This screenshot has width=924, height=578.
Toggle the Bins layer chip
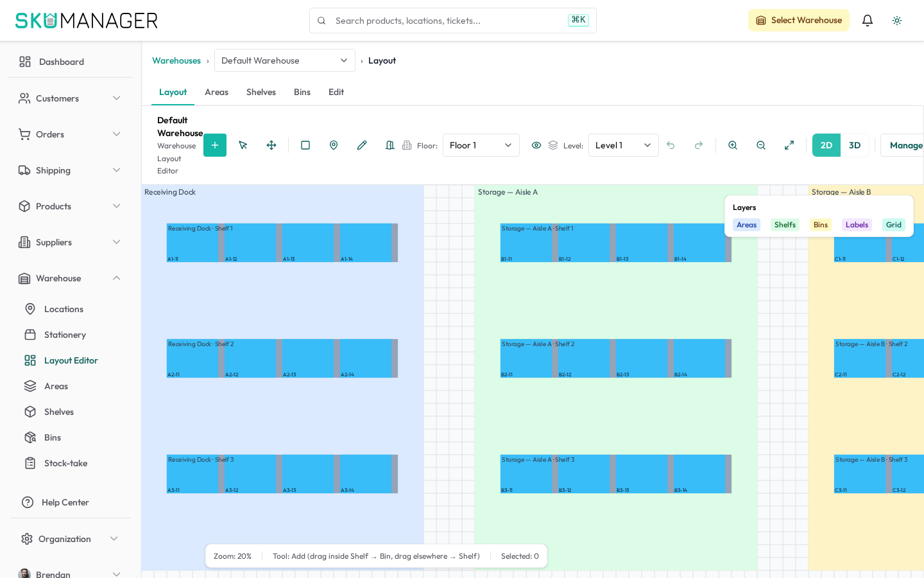(x=820, y=225)
